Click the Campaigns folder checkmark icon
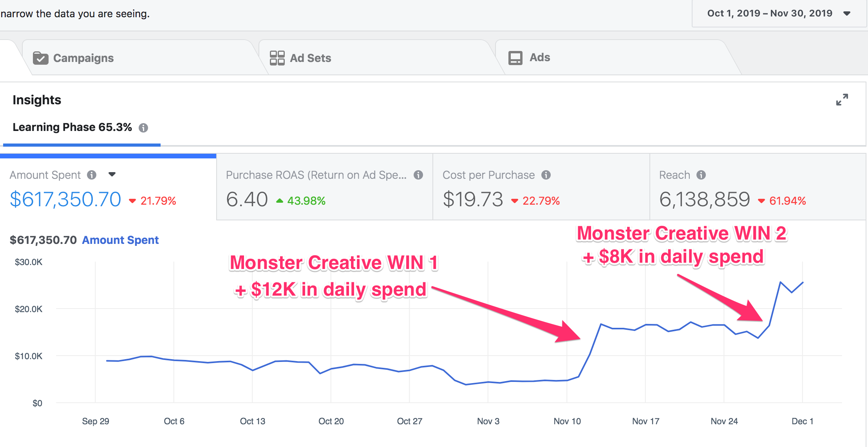868x447 pixels. click(x=40, y=58)
